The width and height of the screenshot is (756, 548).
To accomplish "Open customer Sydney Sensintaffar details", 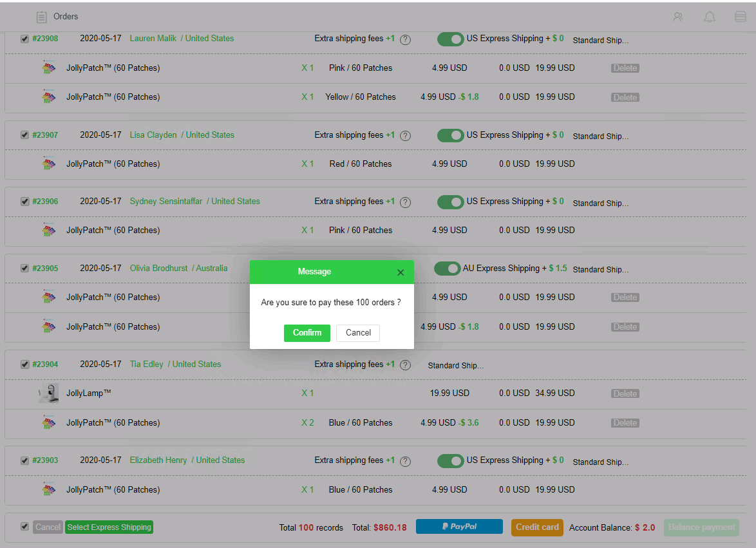I will (x=166, y=202).
